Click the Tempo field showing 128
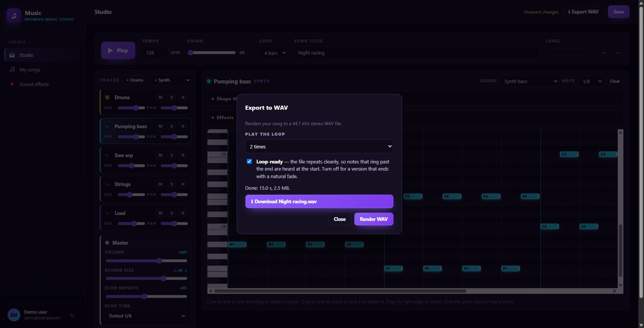Viewport: 644px width, 328px height. (155, 53)
